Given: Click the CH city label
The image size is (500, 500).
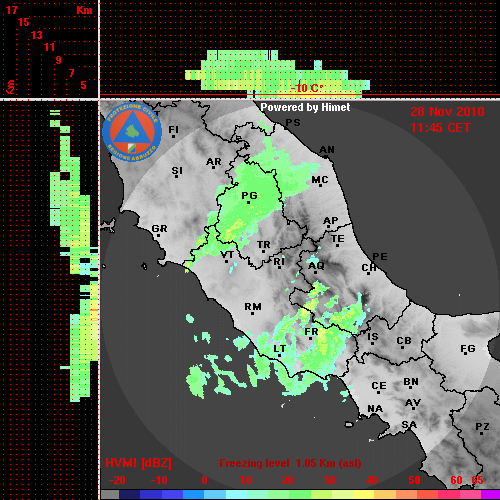Looking at the screenshot, I should pos(369,267).
